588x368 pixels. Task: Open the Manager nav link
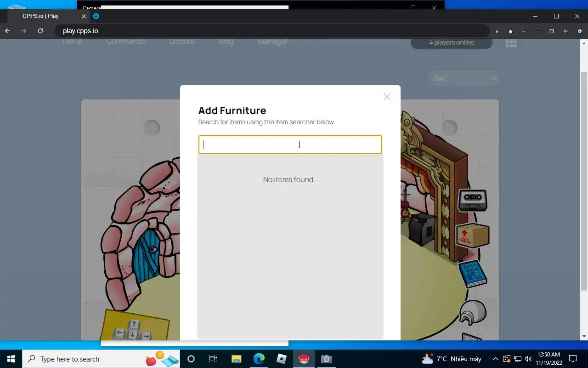[x=272, y=41]
